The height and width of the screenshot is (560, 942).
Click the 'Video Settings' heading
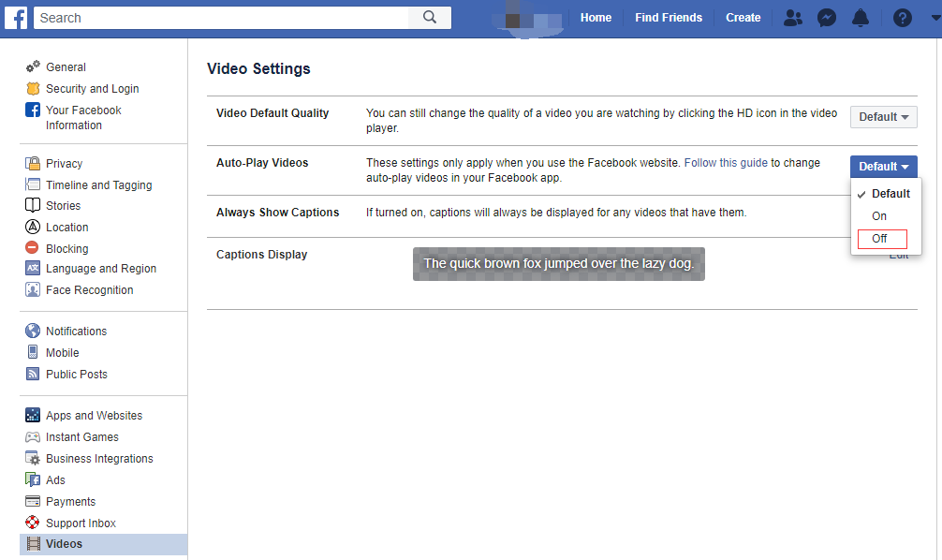(x=258, y=69)
